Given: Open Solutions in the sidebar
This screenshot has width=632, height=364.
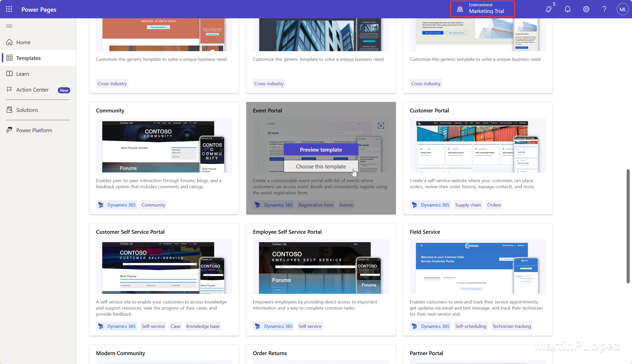Looking at the screenshot, I should point(27,110).
